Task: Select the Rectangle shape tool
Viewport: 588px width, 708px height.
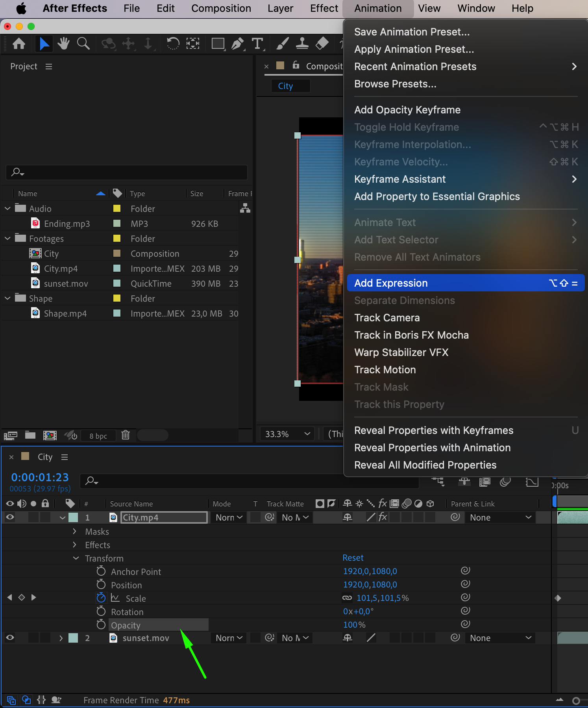Action: [x=218, y=43]
